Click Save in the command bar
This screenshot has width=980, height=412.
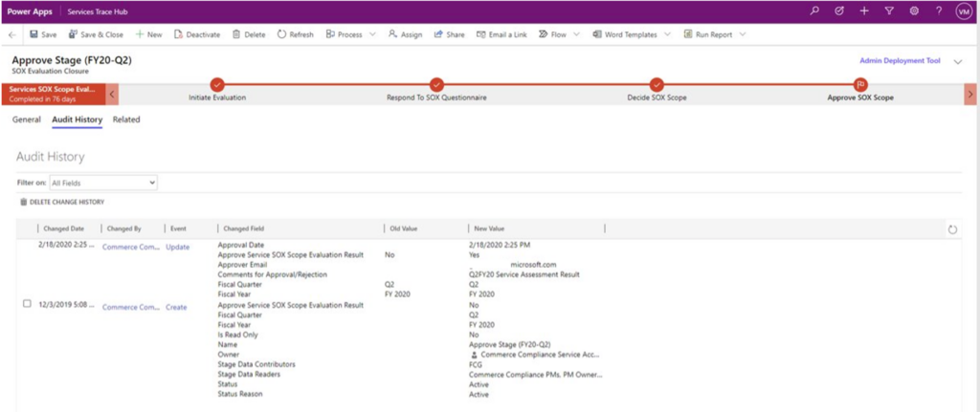(x=42, y=35)
